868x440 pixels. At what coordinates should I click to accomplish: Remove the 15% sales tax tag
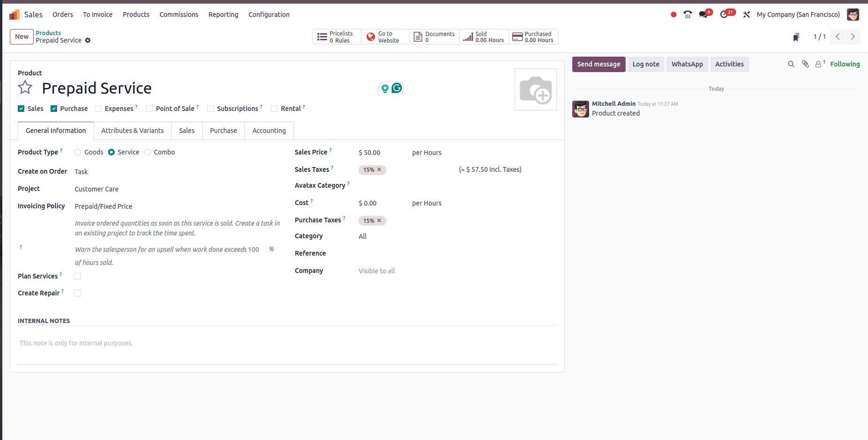click(379, 170)
